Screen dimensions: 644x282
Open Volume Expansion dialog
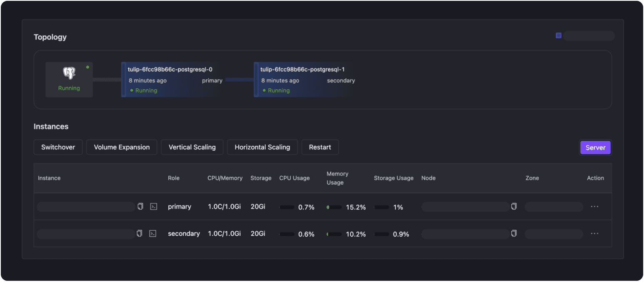point(122,147)
